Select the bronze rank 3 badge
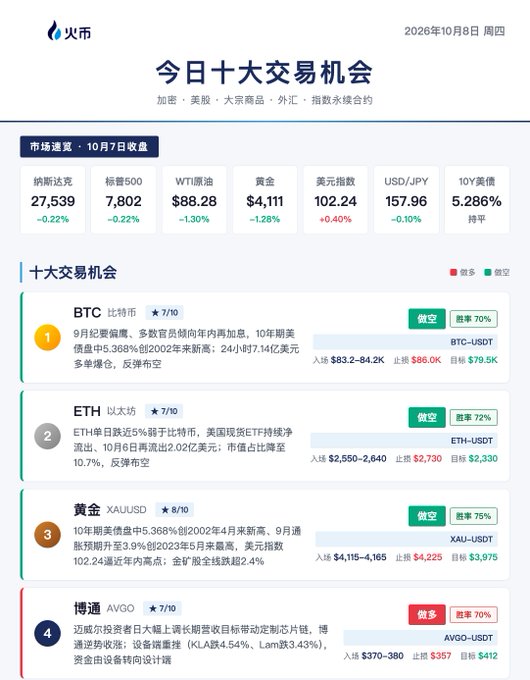Viewport: 530px width, 680px height. click(x=47, y=534)
